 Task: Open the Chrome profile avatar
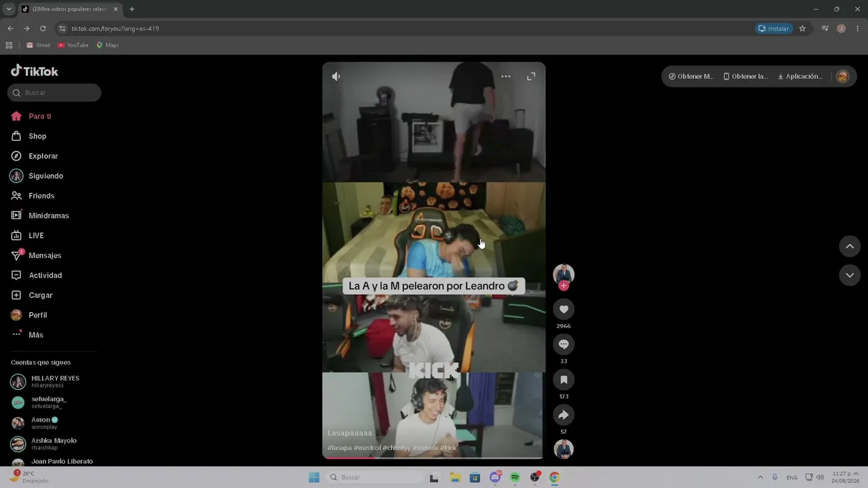click(842, 28)
